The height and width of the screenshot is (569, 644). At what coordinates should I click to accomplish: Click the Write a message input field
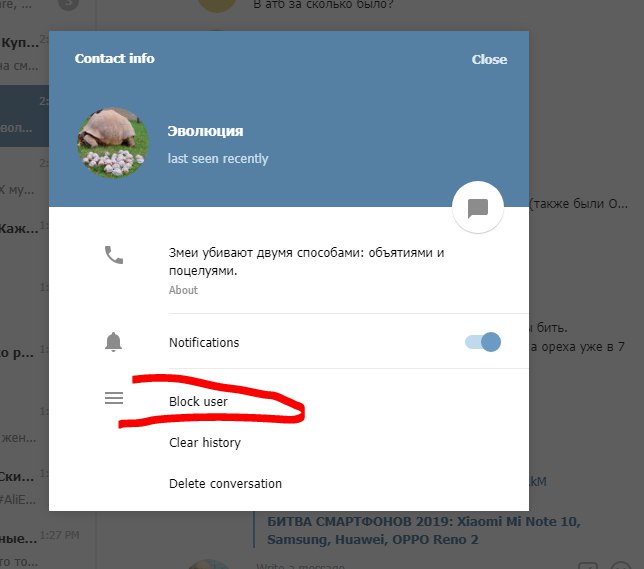click(411, 565)
